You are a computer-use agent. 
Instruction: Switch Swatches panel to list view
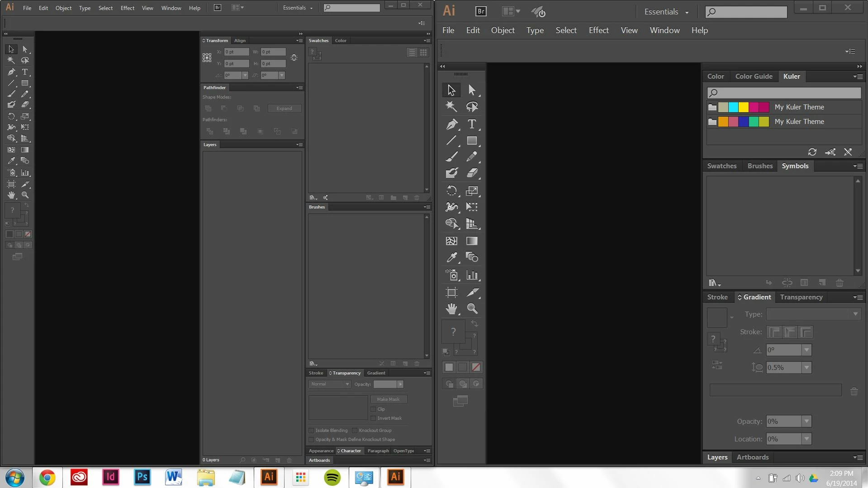tap(412, 52)
